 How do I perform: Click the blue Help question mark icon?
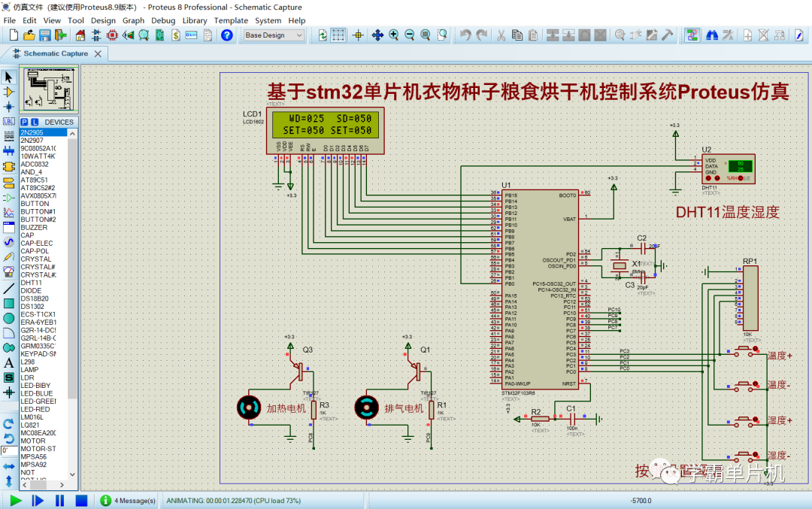pyautogui.click(x=227, y=35)
